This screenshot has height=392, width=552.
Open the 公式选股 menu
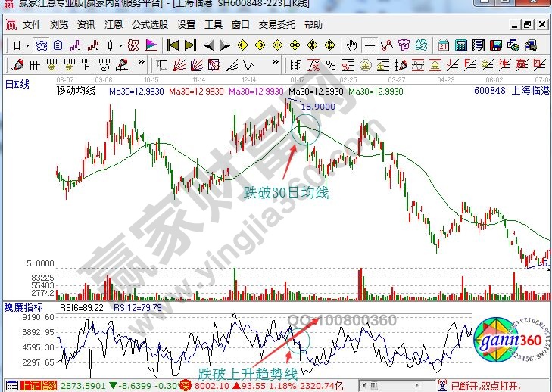(x=149, y=24)
